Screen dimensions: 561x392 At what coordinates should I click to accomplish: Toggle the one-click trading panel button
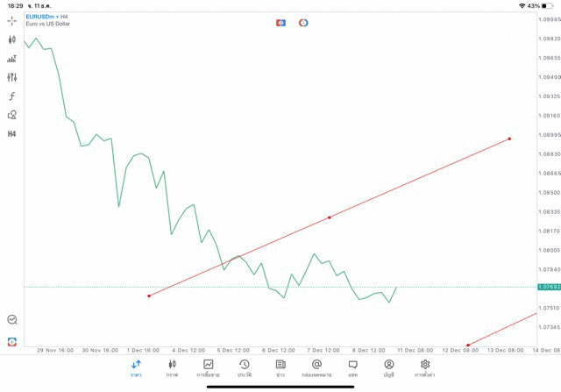tap(280, 23)
